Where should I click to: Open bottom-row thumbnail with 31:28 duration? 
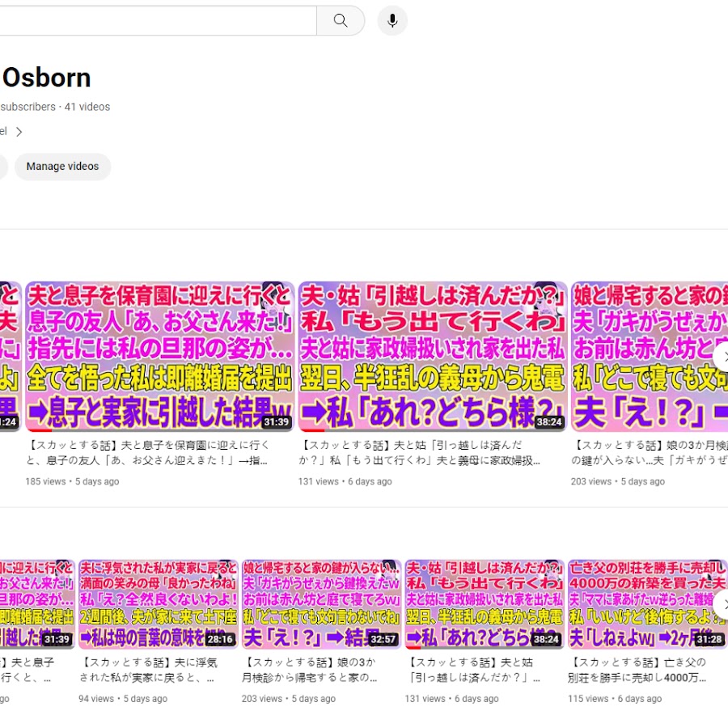[648, 604]
